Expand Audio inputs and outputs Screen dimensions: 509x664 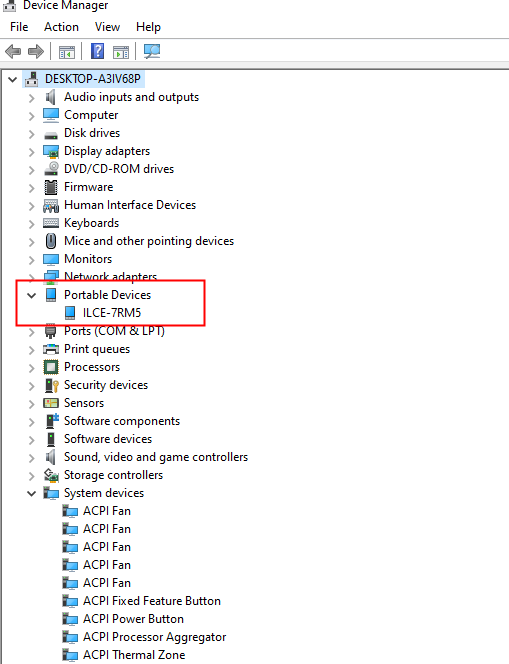(x=32, y=98)
